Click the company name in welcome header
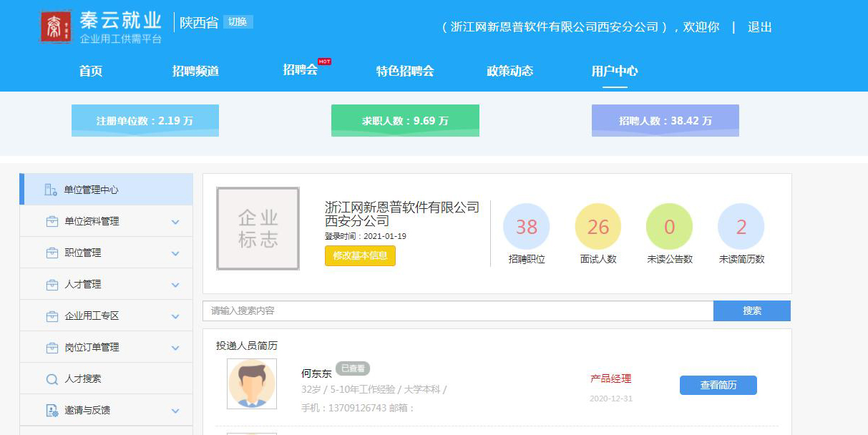 coord(555,27)
